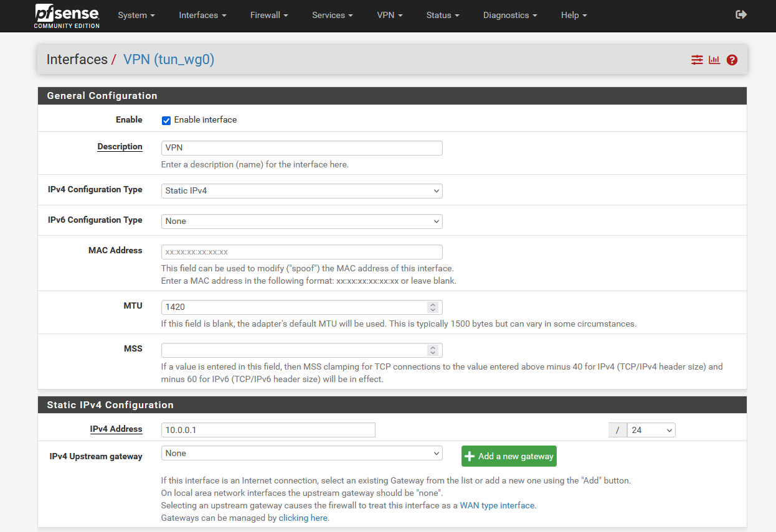The width and height of the screenshot is (776, 532).
Task: Open related settings sliders icon
Action: coord(697,60)
